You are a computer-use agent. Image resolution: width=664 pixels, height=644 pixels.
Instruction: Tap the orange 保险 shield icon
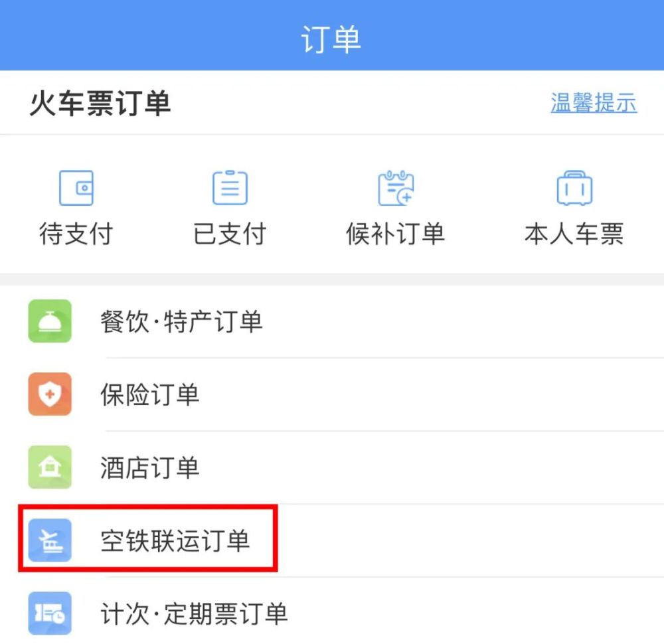coord(50,394)
